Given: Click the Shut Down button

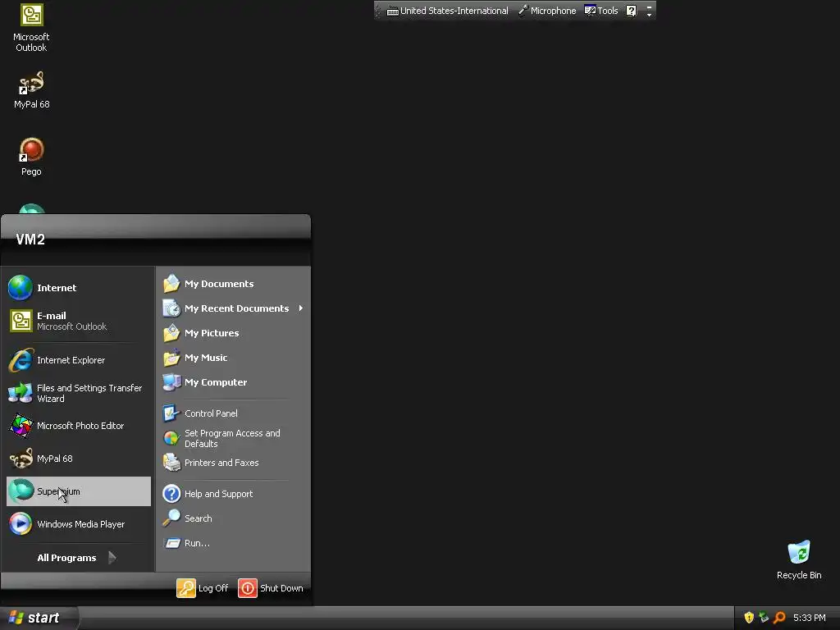Looking at the screenshot, I should pyautogui.click(x=271, y=588).
